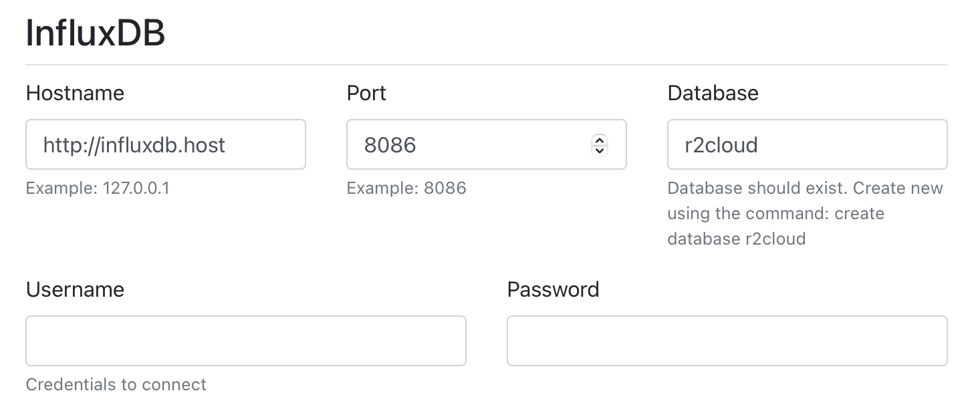Click the empty Username field

click(x=245, y=341)
